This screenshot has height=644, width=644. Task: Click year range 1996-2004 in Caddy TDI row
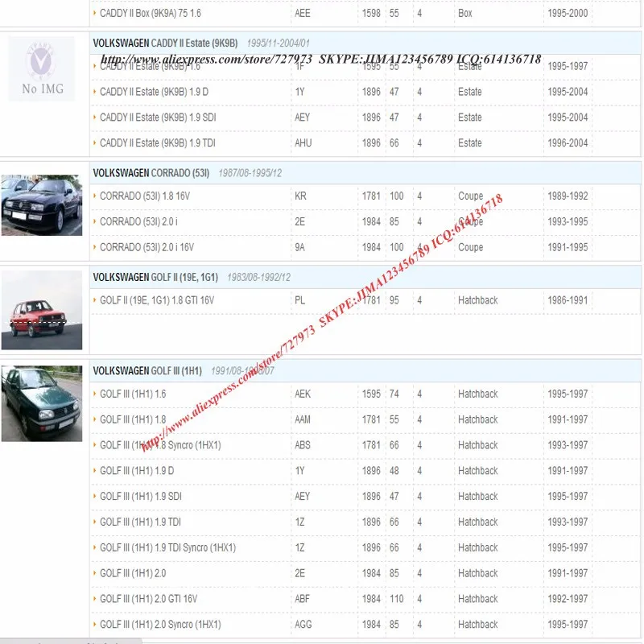568,143
